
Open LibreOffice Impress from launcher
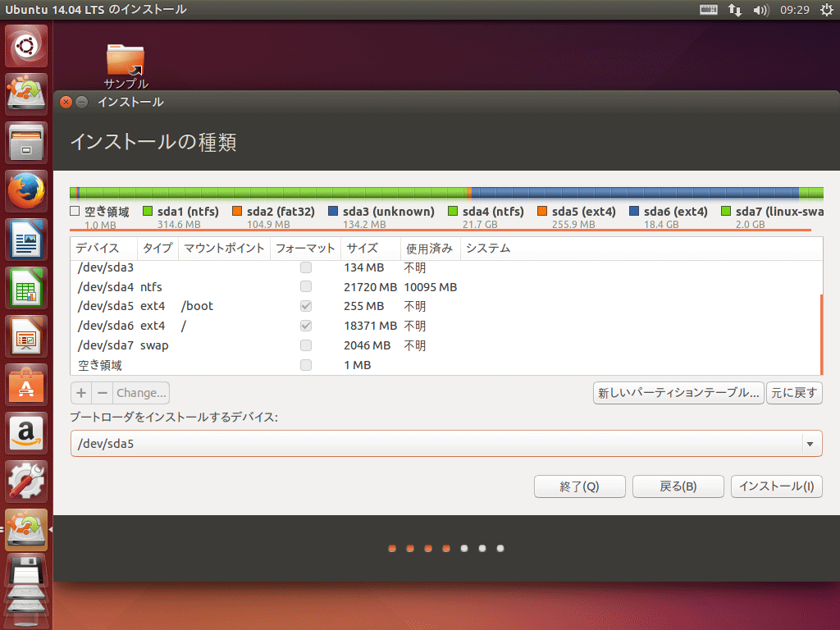26,336
